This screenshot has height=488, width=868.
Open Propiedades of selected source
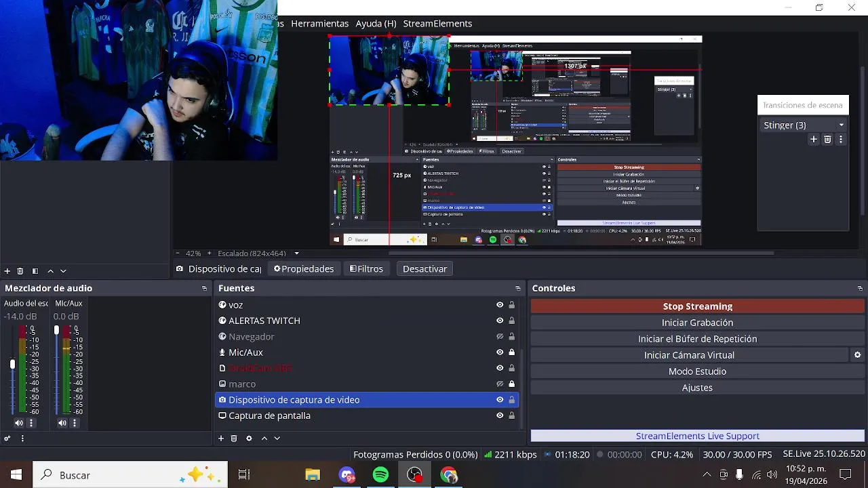click(x=304, y=269)
